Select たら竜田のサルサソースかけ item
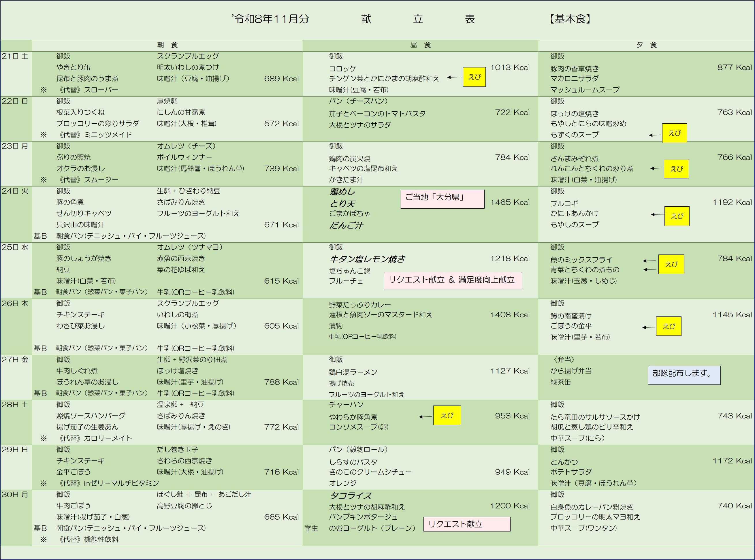 (595, 417)
